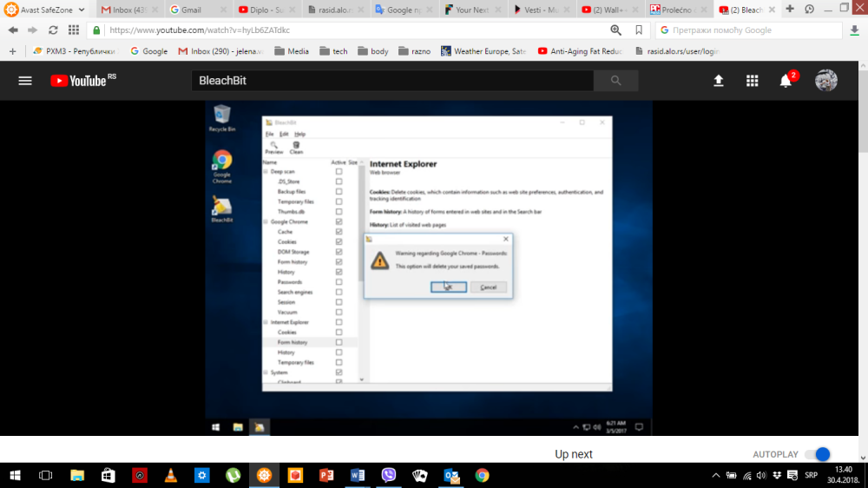The image size is (868, 488).
Task: Open the YouTube hamburger guide menu
Action: pyautogui.click(x=25, y=81)
